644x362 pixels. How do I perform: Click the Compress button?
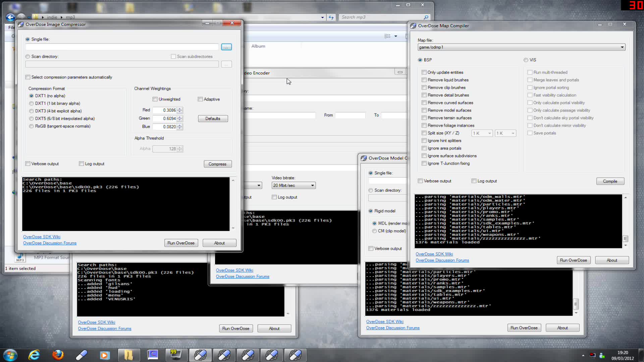218,164
